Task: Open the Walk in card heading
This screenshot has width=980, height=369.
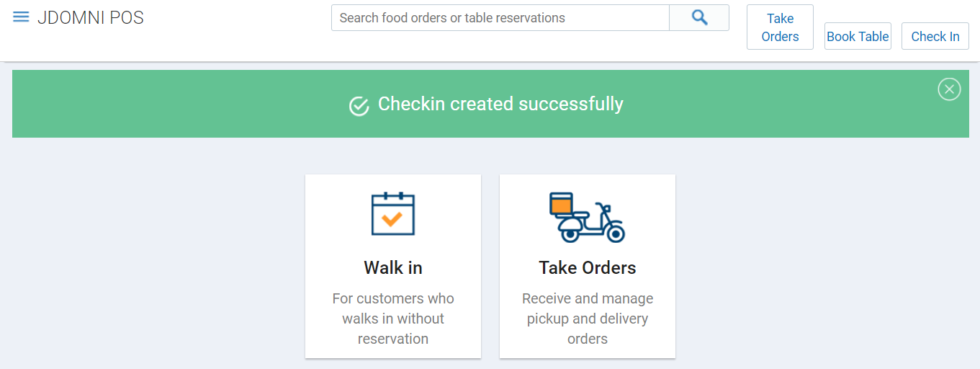Action: (393, 267)
